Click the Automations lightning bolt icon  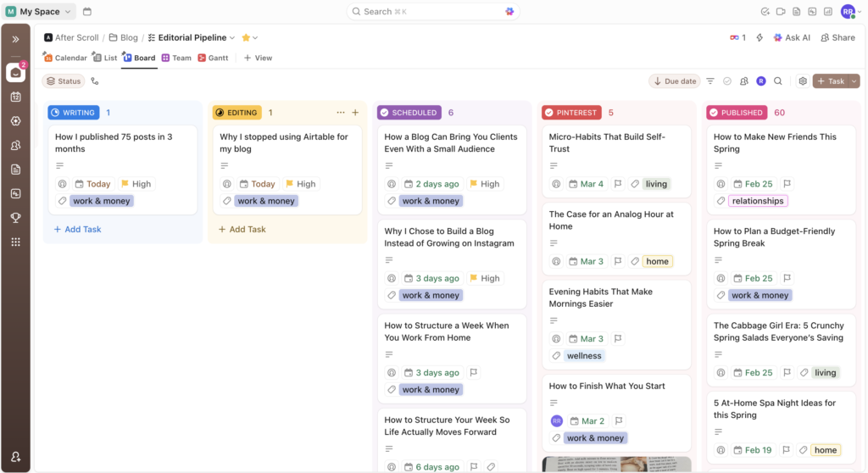pos(759,37)
